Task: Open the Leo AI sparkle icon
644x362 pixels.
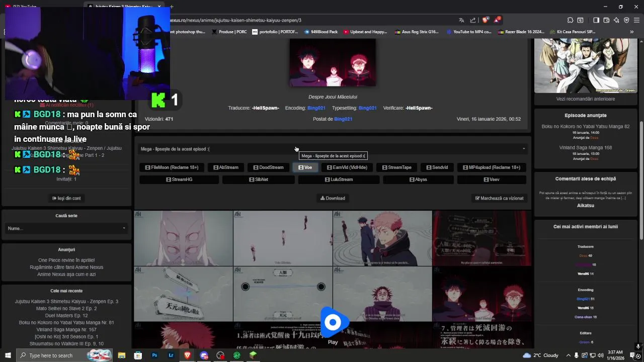Action: (x=616, y=20)
